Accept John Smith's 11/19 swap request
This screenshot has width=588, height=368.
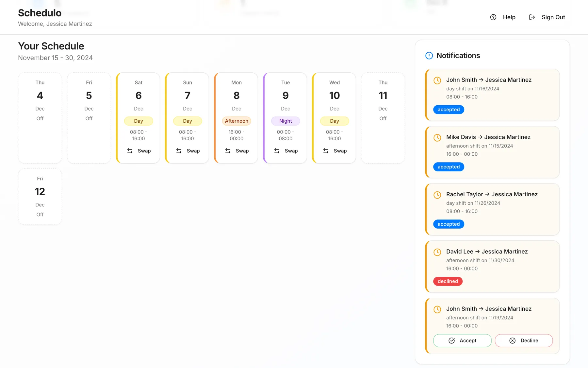click(x=462, y=341)
